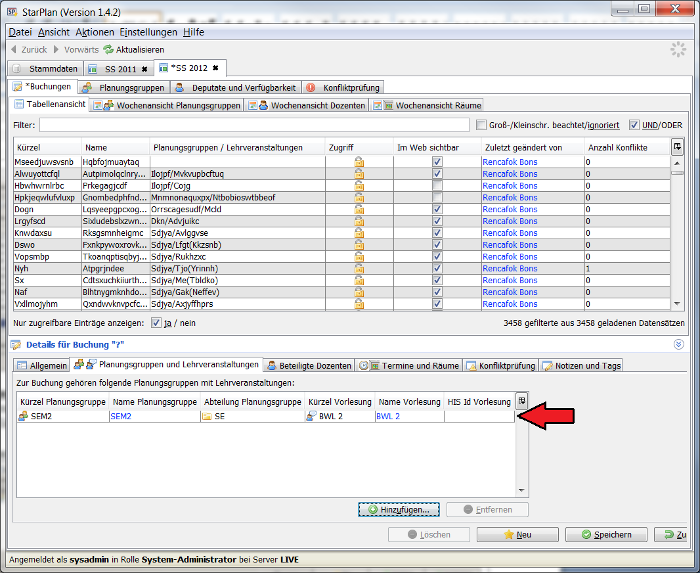Viewport: 700px width, 573px height.
Task: Sort by Zuletzt geändert von column header
Action: tap(533, 148)
